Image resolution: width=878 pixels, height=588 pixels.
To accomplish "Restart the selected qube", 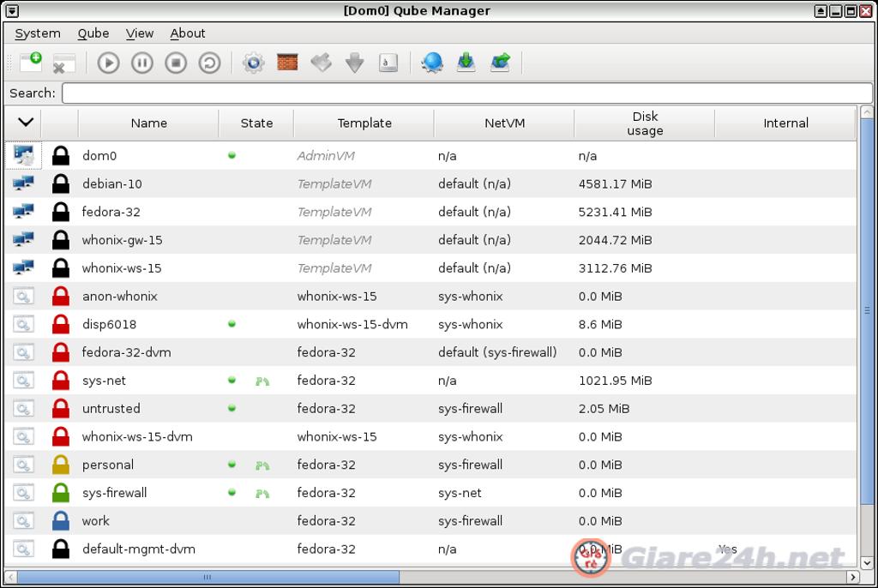I will click(x=209, y=62).
